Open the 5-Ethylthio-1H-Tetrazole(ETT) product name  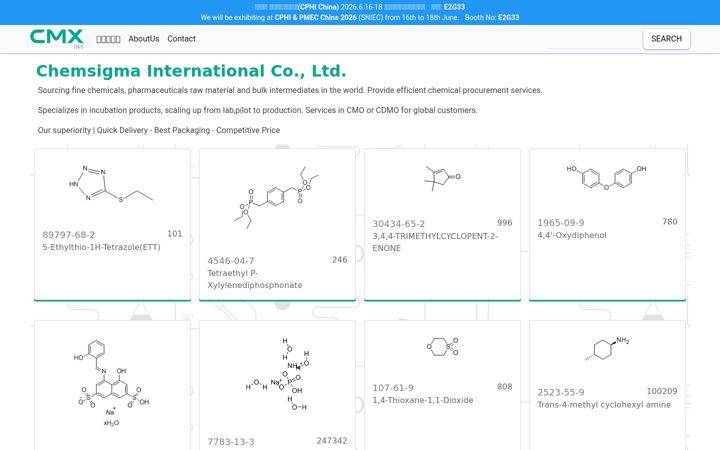tap(101, 247)
